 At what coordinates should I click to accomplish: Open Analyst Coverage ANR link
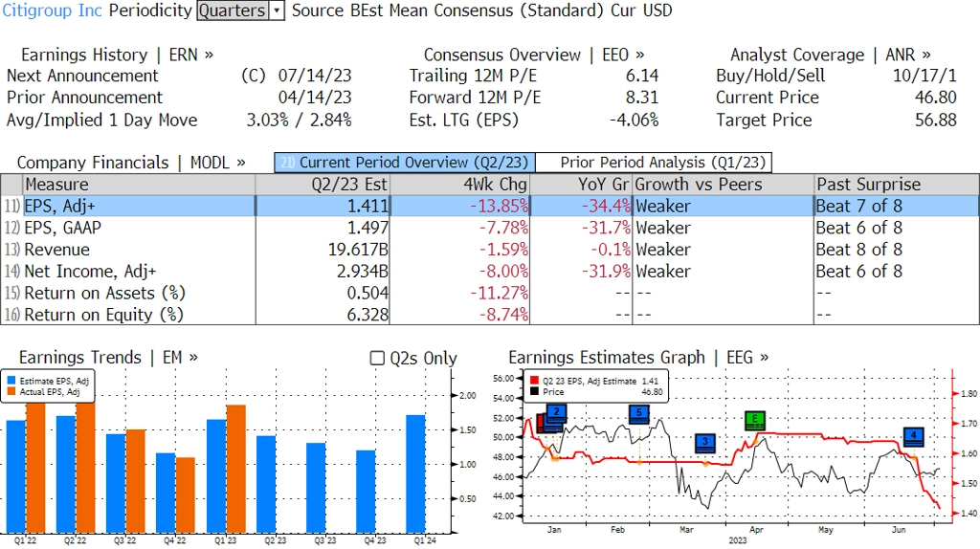pos(830,55)
